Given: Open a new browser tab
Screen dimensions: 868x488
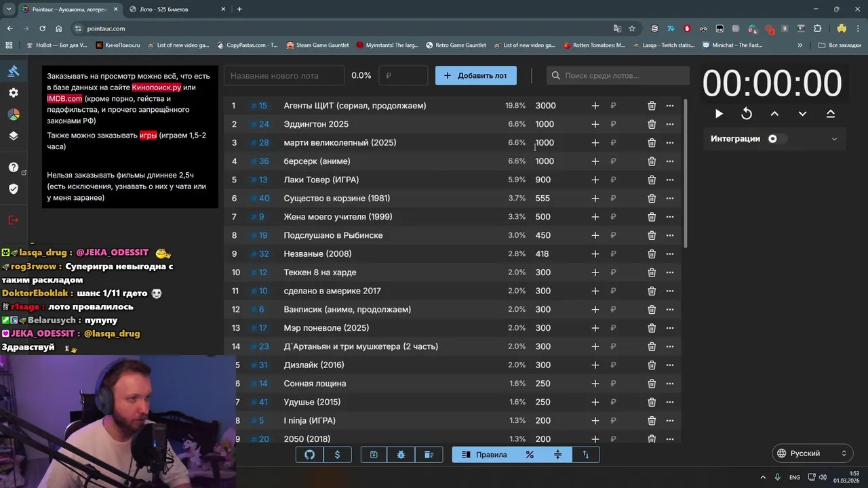Looking at the screenshot, I should coord(239,9).
